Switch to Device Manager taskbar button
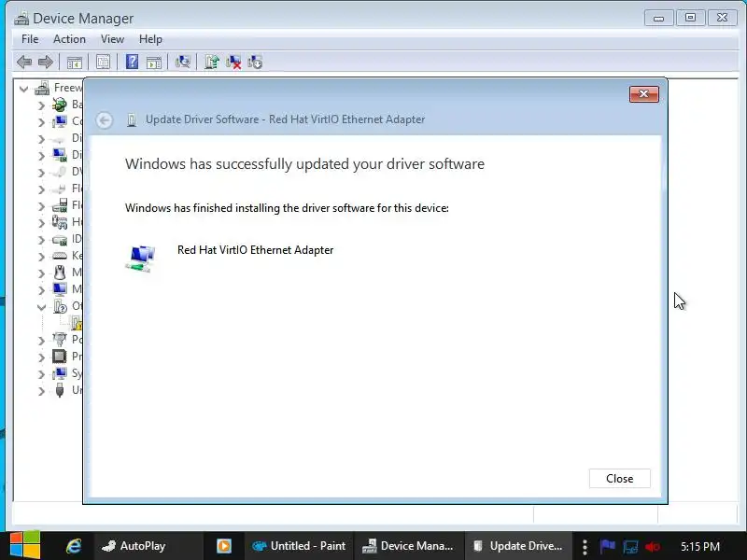The image size is (747, 560). pyautogui.click(x=408, y=546)
